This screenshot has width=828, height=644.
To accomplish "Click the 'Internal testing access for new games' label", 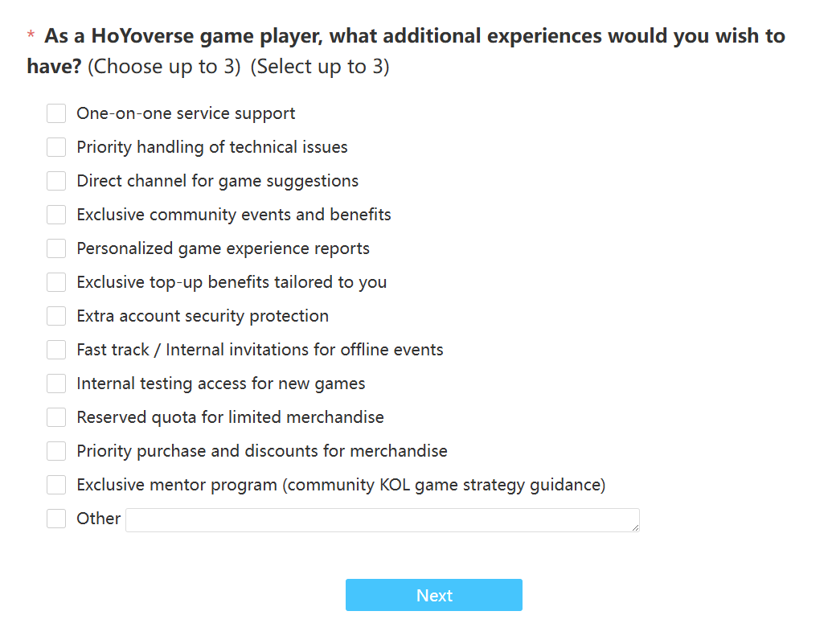I will (221, 384).
